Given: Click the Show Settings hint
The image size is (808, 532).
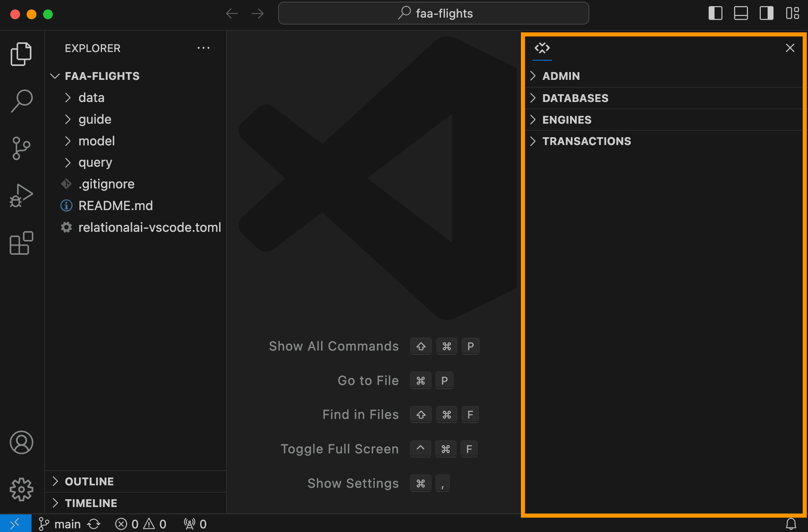Looking at the screenshot, I should [353, 484].
